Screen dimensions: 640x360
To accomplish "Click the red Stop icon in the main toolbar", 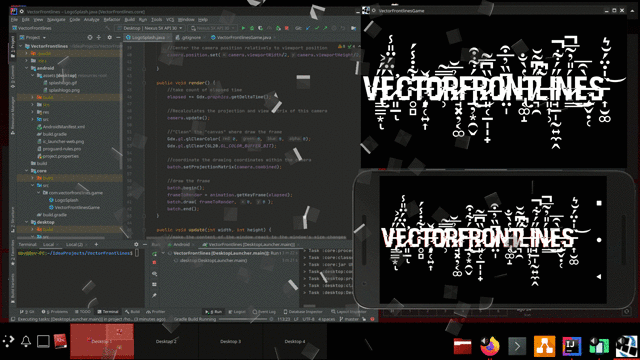I will (287, 28).
